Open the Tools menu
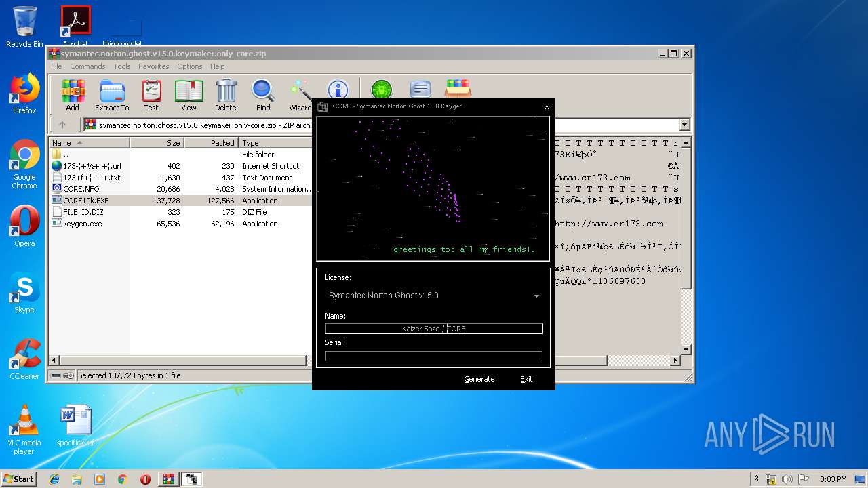 coord(122,66)
